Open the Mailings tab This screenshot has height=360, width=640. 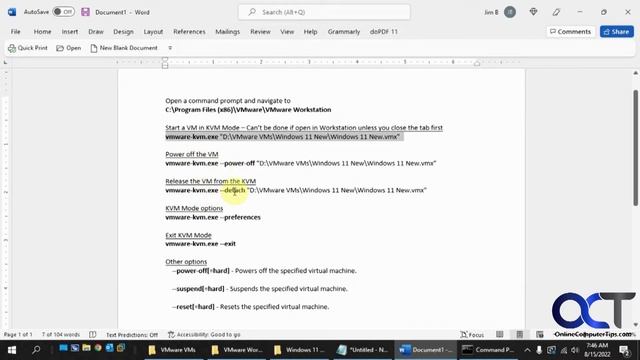pyautogui.click(x=228, y=31)
